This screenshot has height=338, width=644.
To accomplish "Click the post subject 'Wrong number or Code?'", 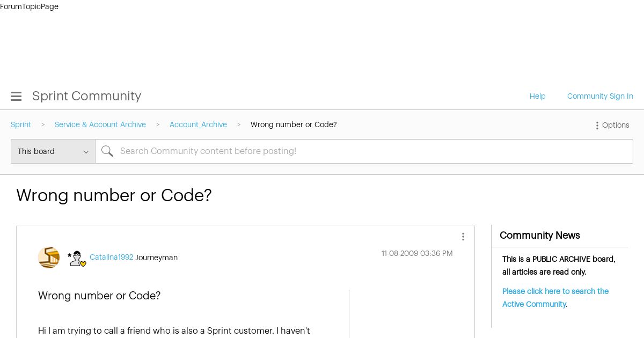I will 99,296.
